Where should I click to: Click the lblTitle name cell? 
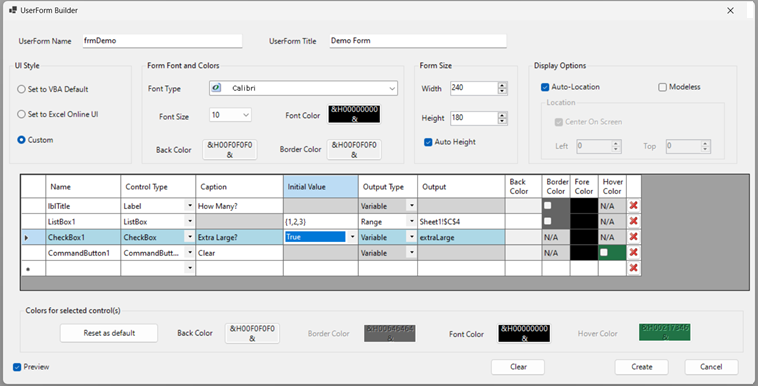(x=83, y=206)
